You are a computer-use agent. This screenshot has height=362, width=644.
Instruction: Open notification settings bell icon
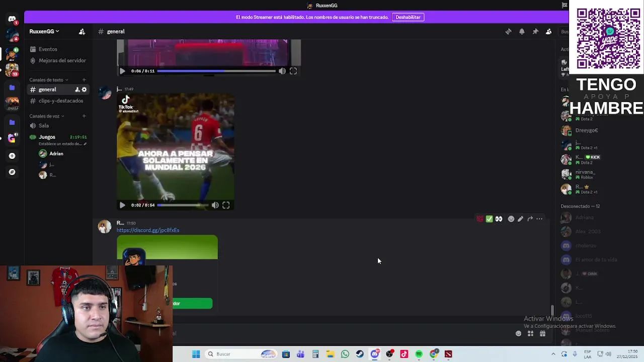click(522, 31)
